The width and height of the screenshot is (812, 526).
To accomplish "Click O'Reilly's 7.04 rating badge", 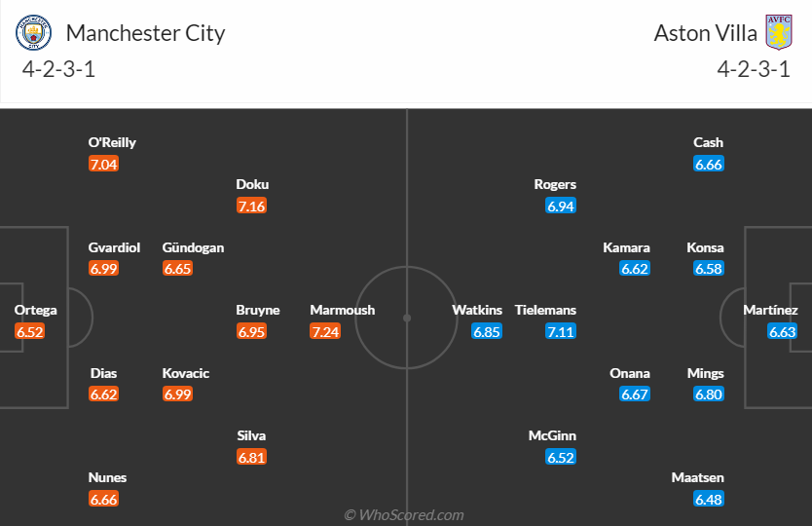I will (x=103, y=165).
